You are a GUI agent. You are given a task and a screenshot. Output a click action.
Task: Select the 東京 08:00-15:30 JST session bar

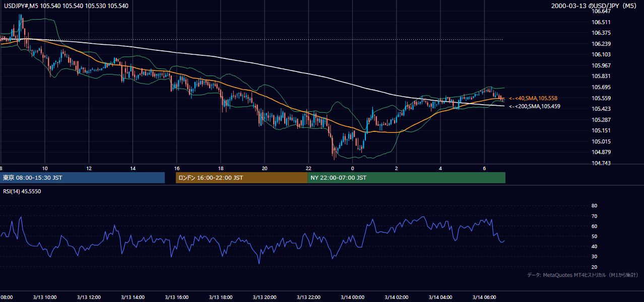(82, 178)
